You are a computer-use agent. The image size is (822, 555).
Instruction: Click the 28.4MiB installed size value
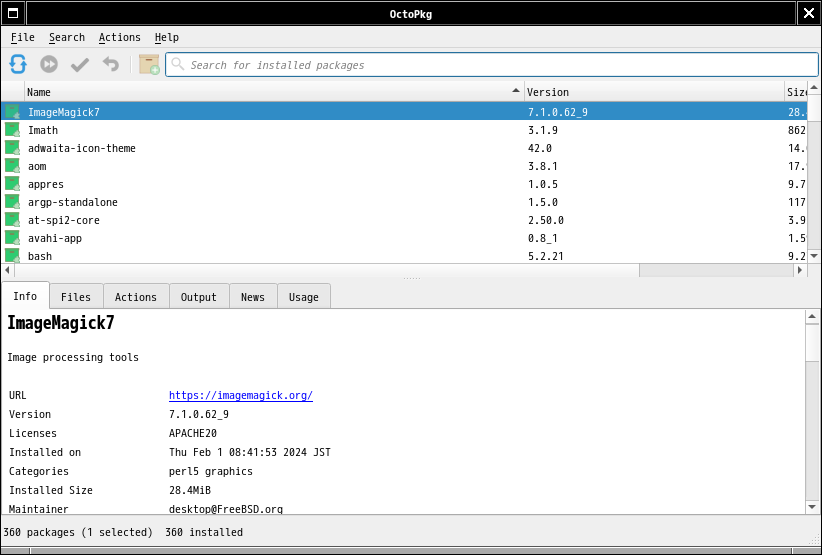[x=190, y=490]
